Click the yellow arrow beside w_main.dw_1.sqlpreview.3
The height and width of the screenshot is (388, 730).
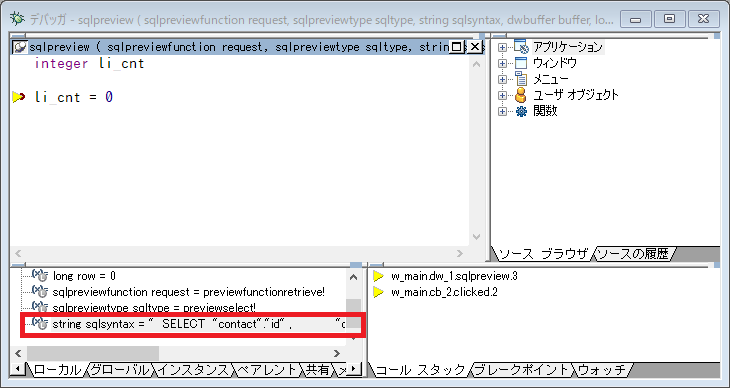379,276
